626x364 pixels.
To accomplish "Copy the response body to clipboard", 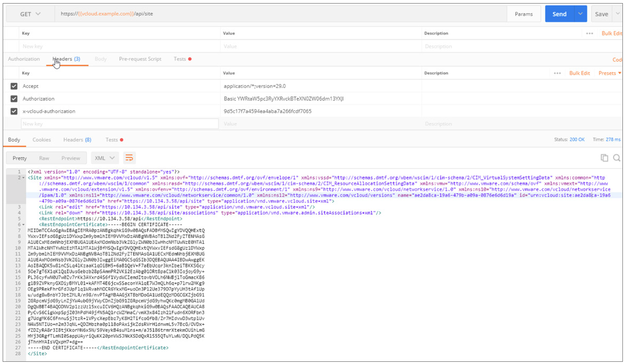I will tap(604, 158).
